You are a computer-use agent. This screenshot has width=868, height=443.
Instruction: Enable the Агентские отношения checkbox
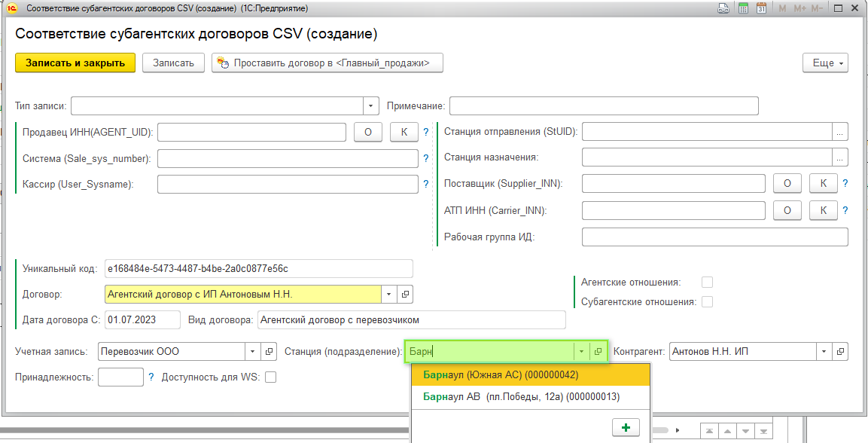pyautogui.click(x=707, y=282)
